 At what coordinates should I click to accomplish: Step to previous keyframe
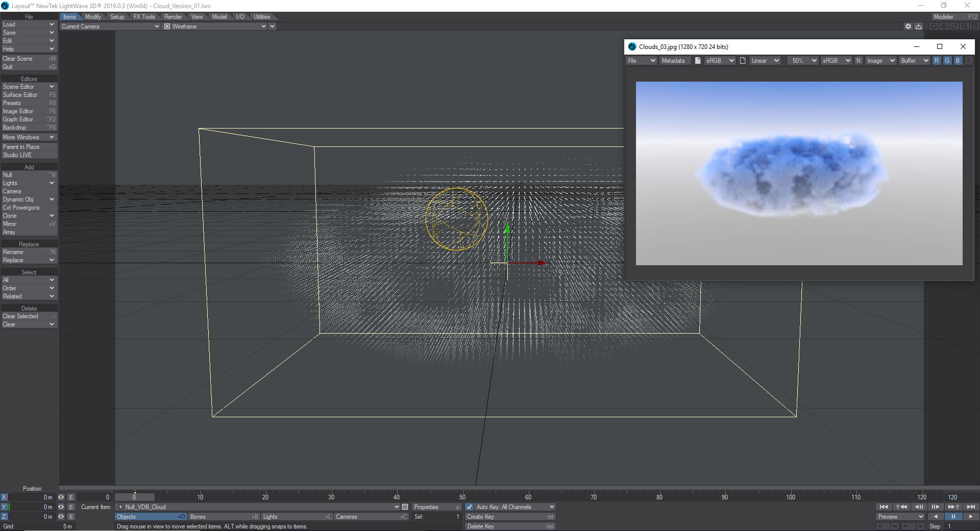point(901,507)
